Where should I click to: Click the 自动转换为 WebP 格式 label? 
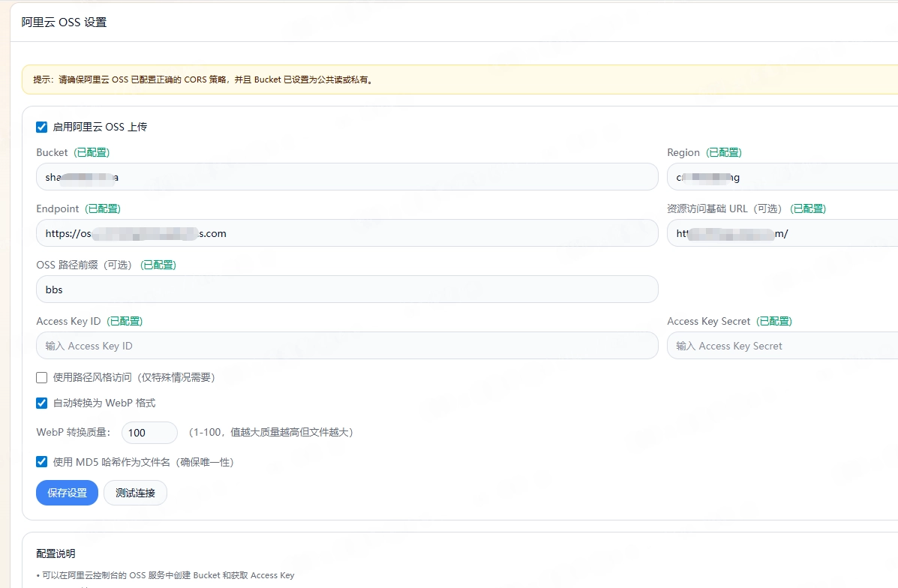pyautogui.click(x=104, y=403)
